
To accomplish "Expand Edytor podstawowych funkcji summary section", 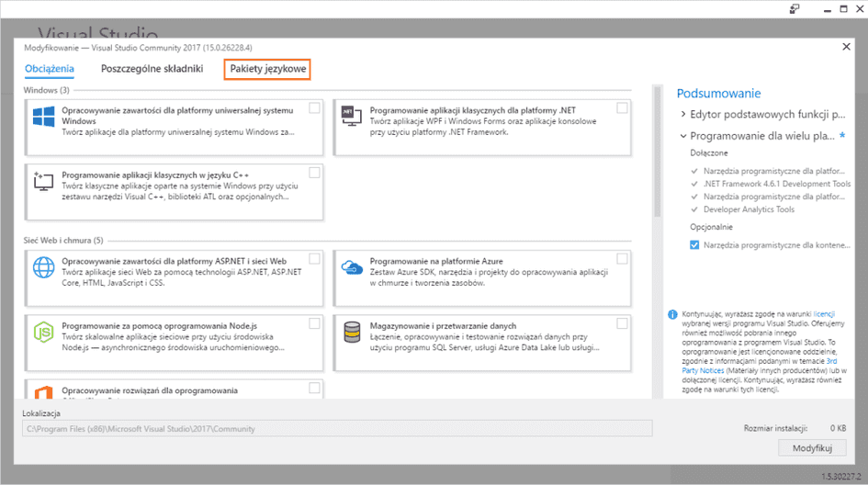I will point(683,115).
